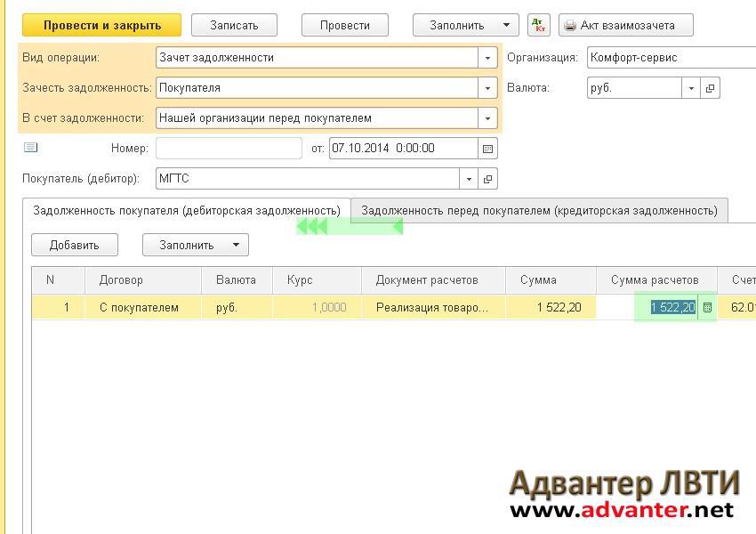This screenshot has height=534, width=756.
Task: Expand the Зачесть задолженность dropdown
Action: (487, 88)
